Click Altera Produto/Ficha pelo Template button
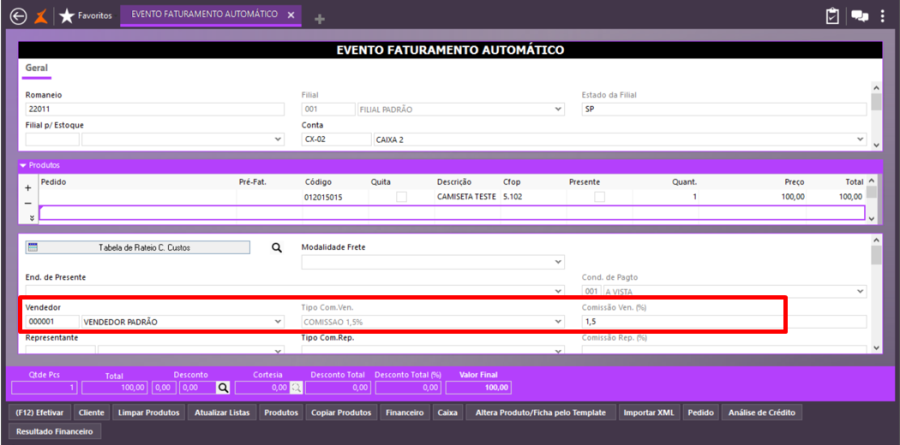 point(541,413)
